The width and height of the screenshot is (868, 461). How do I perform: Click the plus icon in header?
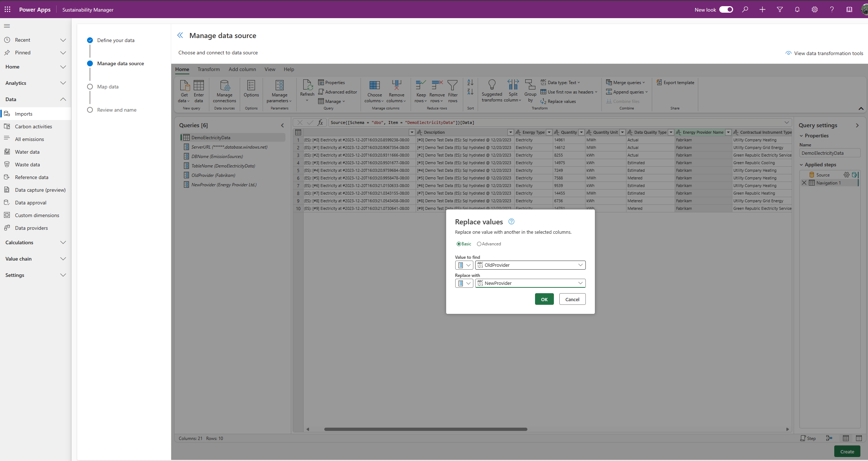coord(762,9)
